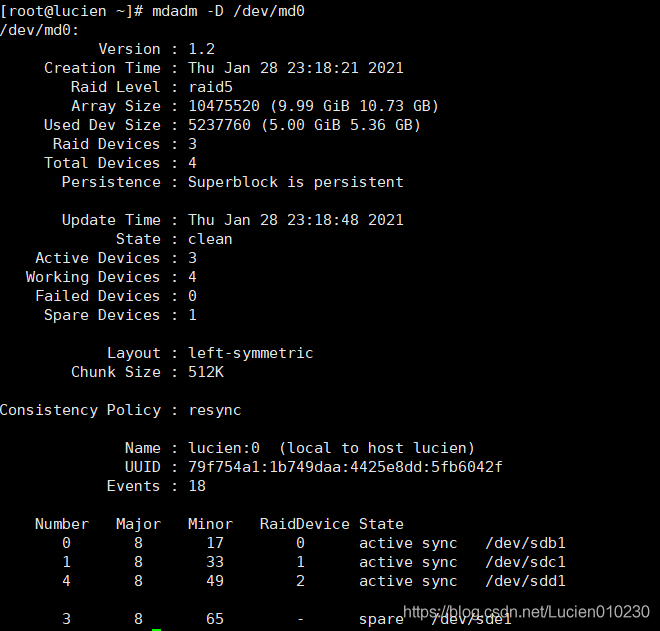660x631 pixels.
Task: Select device path '/dev/sdd1'
Action: click(x=525, y=581)
